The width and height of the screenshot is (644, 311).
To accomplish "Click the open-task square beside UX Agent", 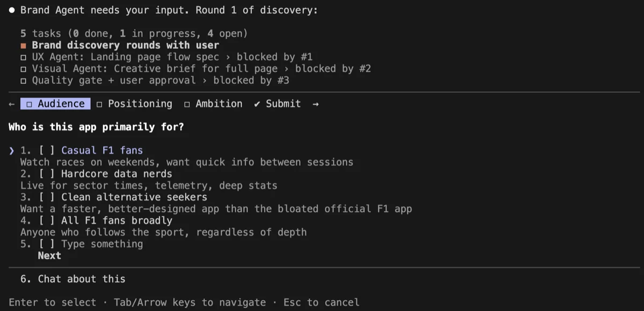I will click(x=24, y=57).
